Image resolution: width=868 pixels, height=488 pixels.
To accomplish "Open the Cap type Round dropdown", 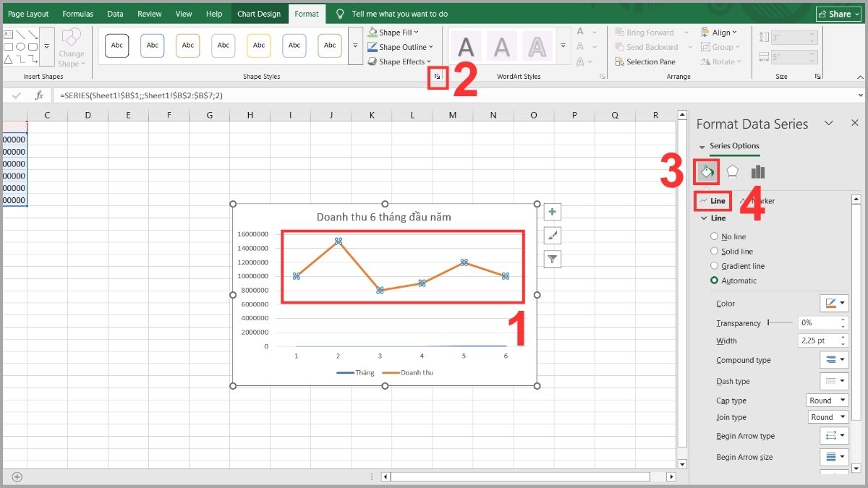I will click(827, 401).
